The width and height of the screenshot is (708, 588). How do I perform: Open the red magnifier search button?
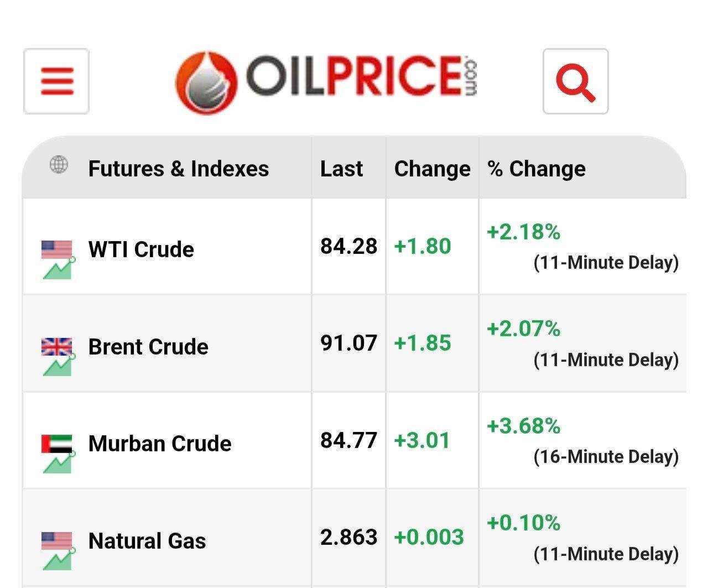point(575,81)
